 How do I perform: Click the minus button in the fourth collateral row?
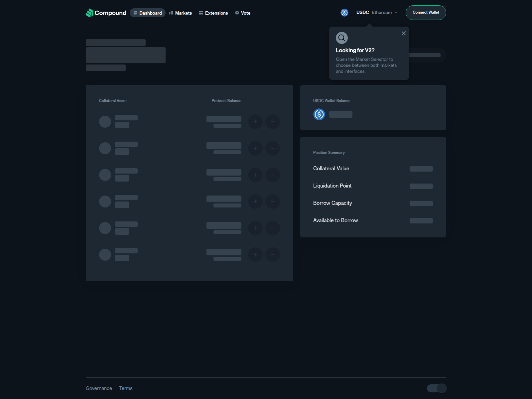point(273,201)
